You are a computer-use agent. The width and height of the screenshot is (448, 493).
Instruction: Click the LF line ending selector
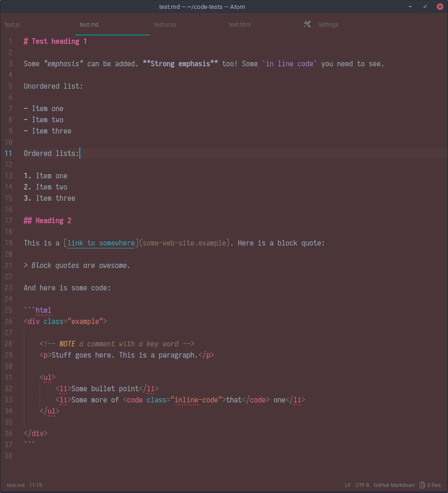348,485
